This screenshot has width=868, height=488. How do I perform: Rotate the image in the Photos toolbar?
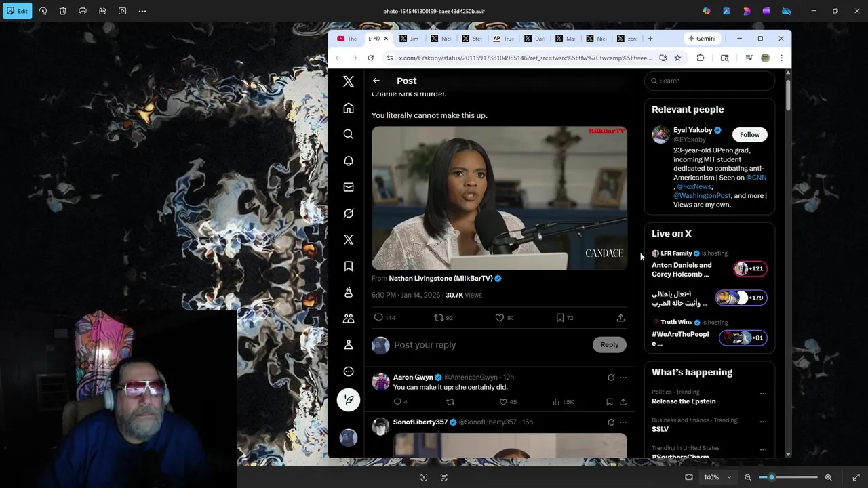43,11
